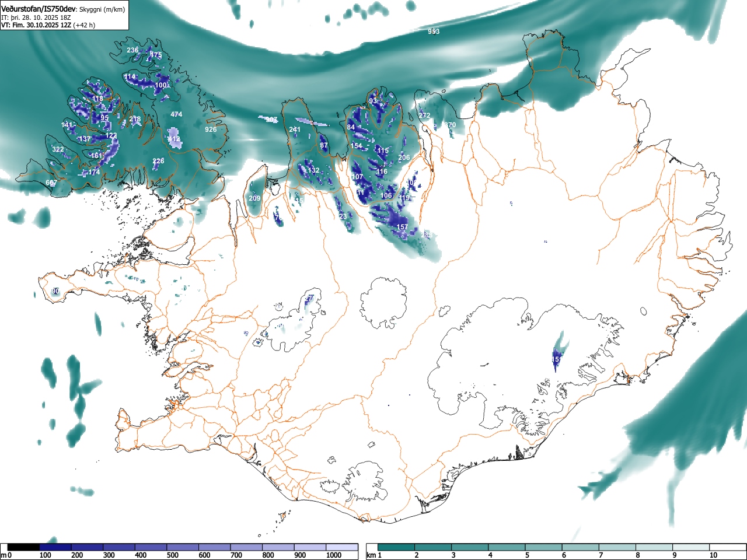
Task: Click the visibility value 161 on the map
Action: [x=96, y=156]
